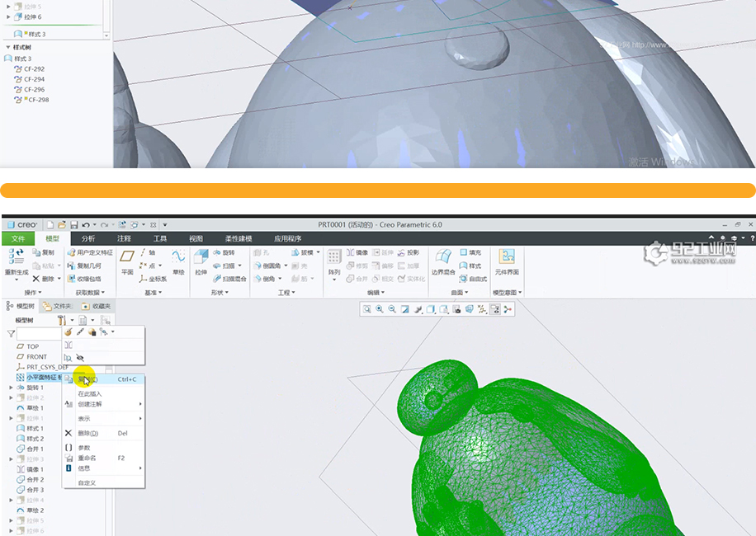
Task: Open the 操作 (Operations) group dropdown
Action: coord(33,292)
